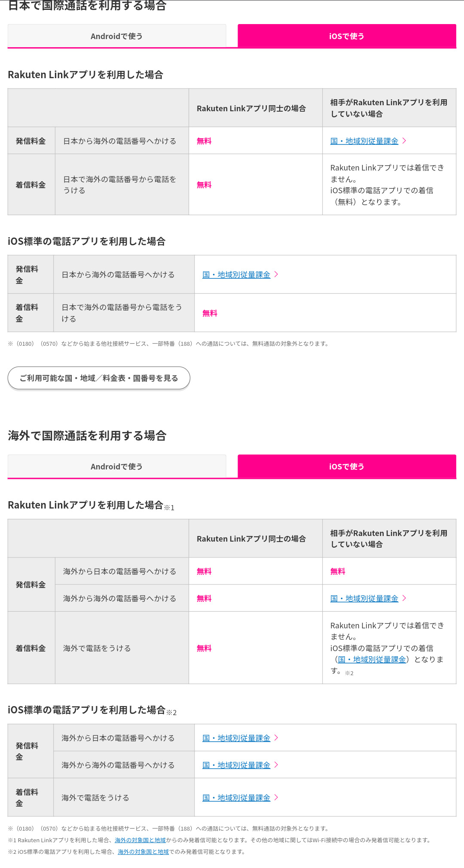Click chevron arrow in Japan Rakuten Link 発信料金 row

pyautogui.click(x=404, y=141)
